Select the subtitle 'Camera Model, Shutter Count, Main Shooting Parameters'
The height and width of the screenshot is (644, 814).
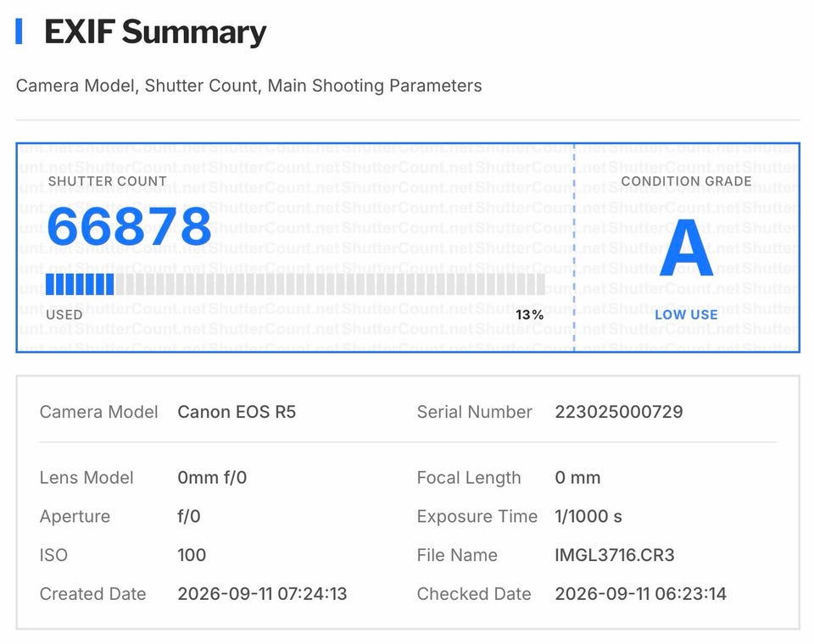click(248, 86)
